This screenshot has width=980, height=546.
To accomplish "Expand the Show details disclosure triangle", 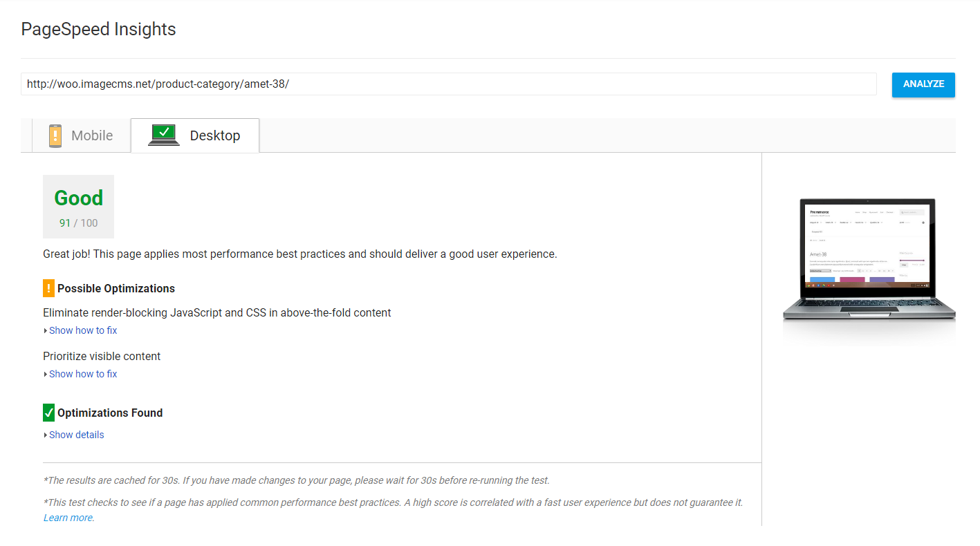I will (46, 435).
